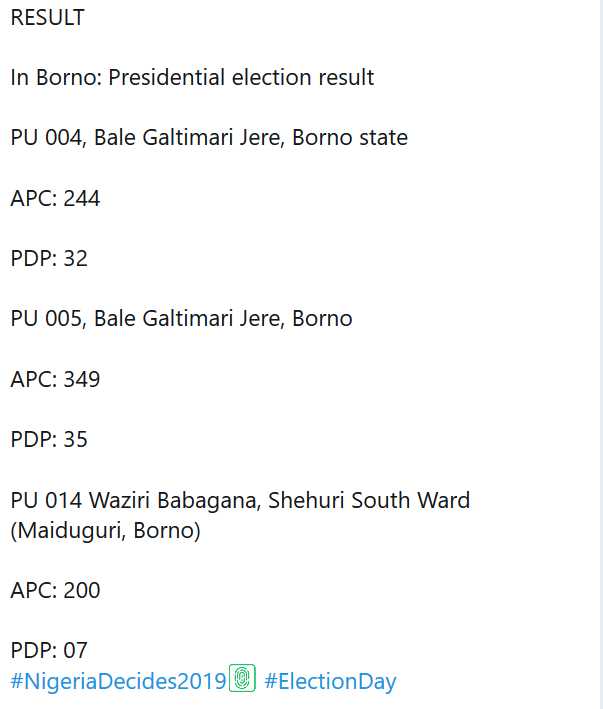Select the "APC: 244" result line
Viewport: 603px width, 709px height.
[x=56, y=198]
